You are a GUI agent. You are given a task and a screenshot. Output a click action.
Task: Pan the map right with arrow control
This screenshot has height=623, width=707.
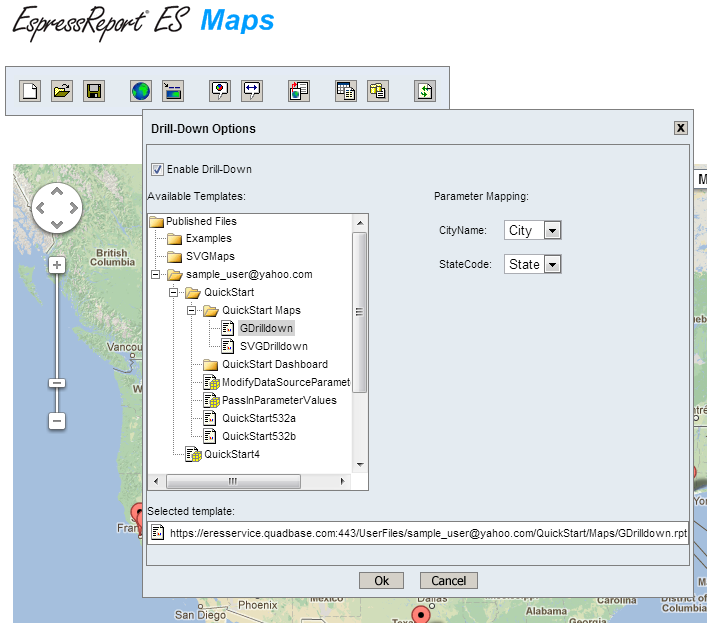pyautogui.click(x=73, y=208)
